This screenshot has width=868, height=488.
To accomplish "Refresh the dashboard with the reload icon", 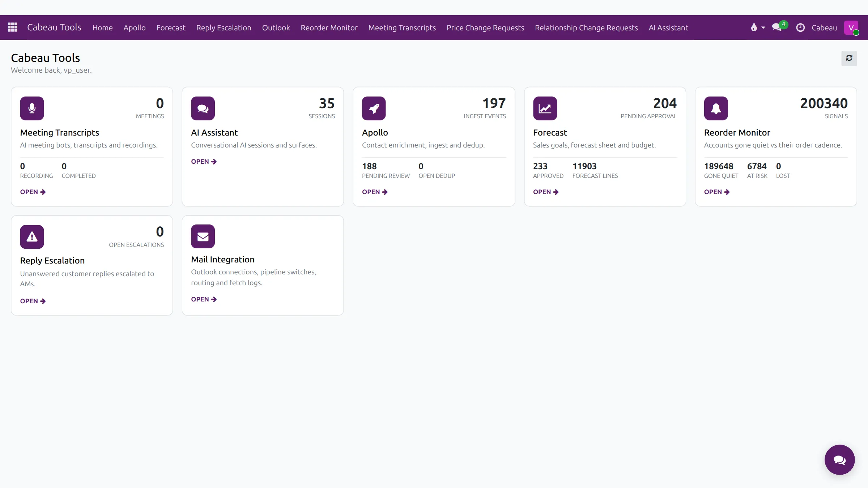I will click(849, 58).
